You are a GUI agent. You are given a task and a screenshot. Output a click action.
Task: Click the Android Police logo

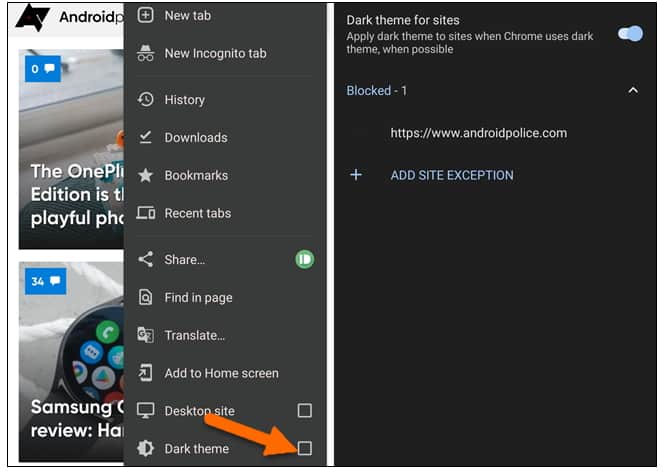pyautogui.click(x=32, y=18)
